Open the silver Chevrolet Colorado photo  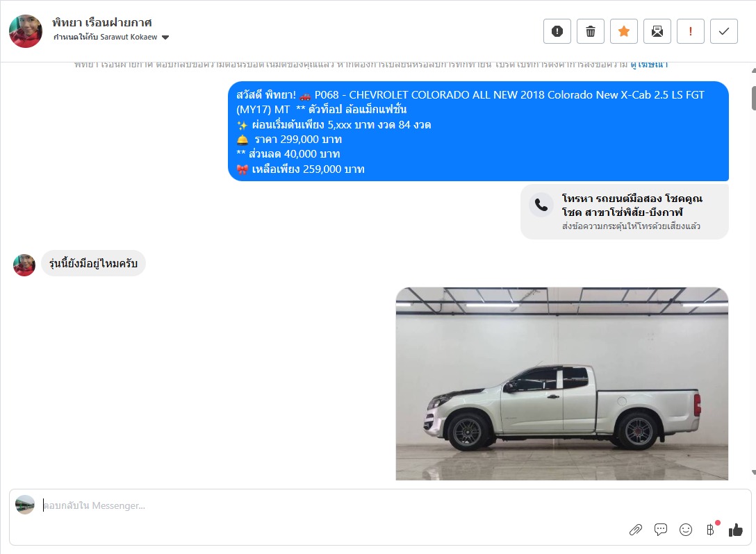coord(561,383)
